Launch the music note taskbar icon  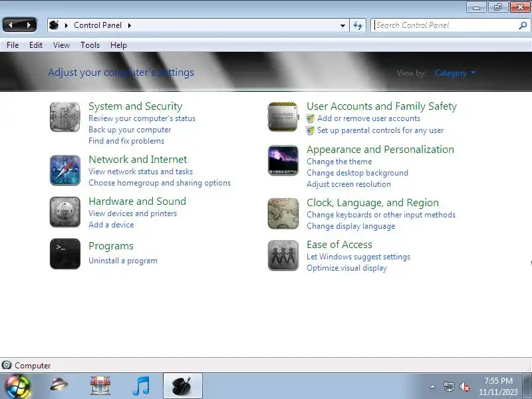141,386
